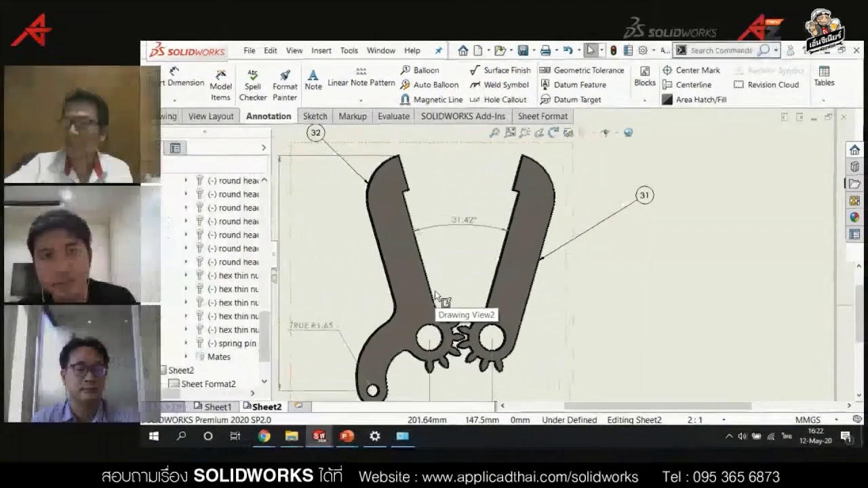Insert a Datum Target
868x488 pixels.
570,100
